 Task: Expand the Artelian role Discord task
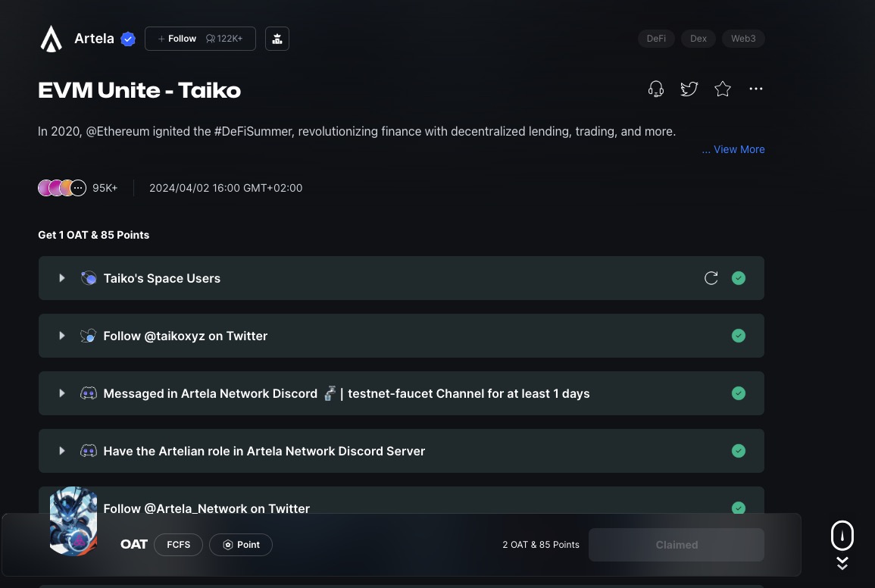click(x=62, y=451)
